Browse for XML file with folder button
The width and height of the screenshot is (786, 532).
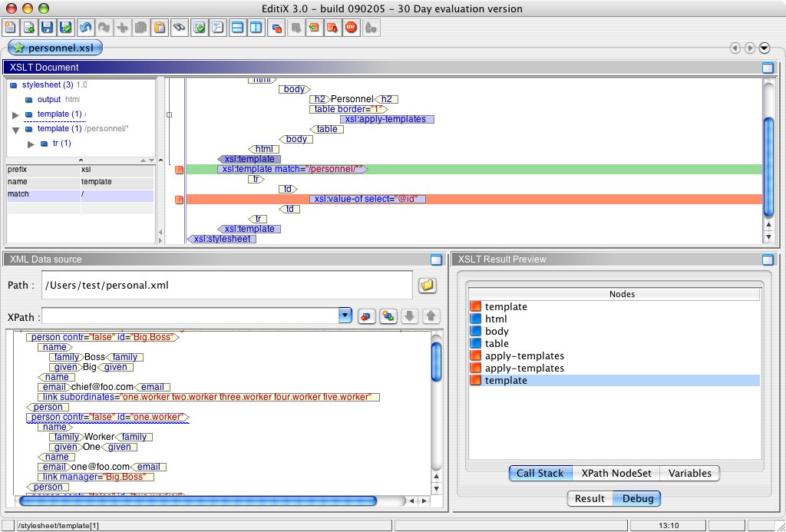click(x=427, y=286)
